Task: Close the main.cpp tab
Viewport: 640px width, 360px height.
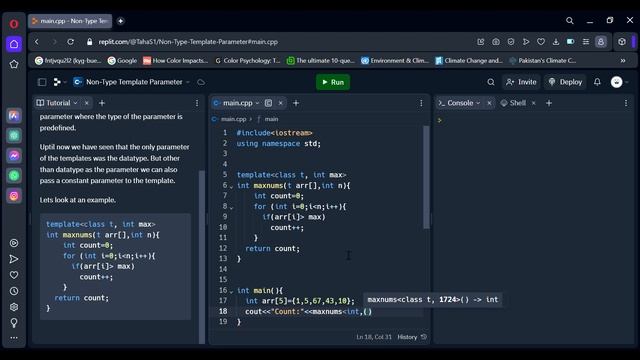Action: (280, 103)
